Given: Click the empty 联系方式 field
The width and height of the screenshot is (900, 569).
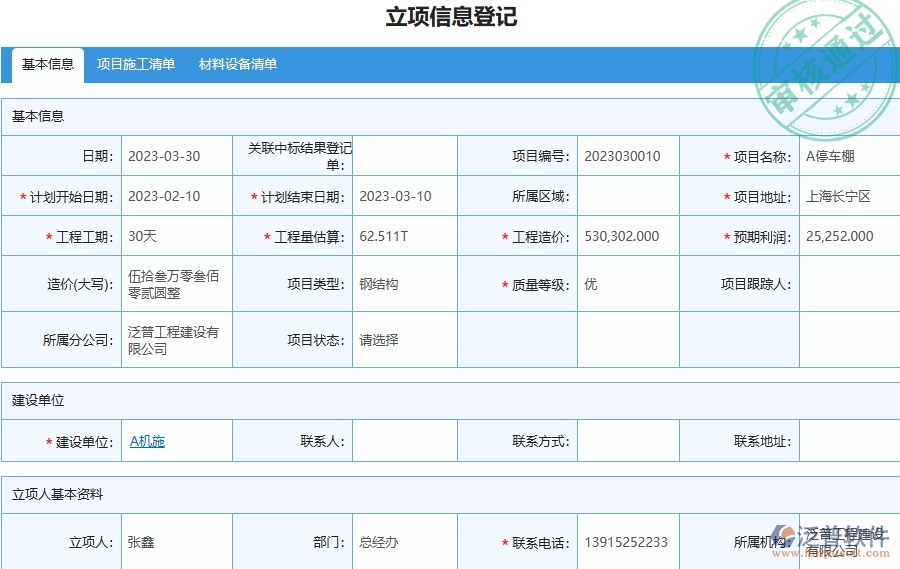Looking at the screenshot, I should [628, 440].
